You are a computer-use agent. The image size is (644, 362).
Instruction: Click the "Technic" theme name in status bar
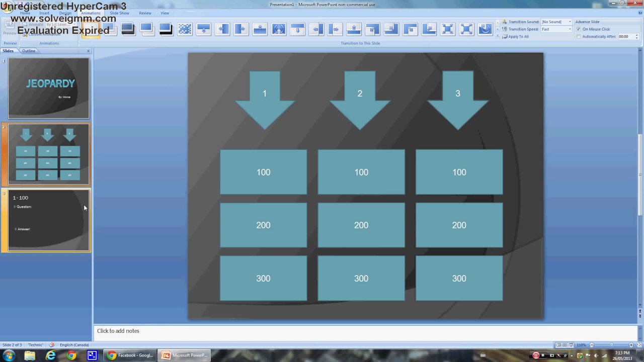coord(35,345)
